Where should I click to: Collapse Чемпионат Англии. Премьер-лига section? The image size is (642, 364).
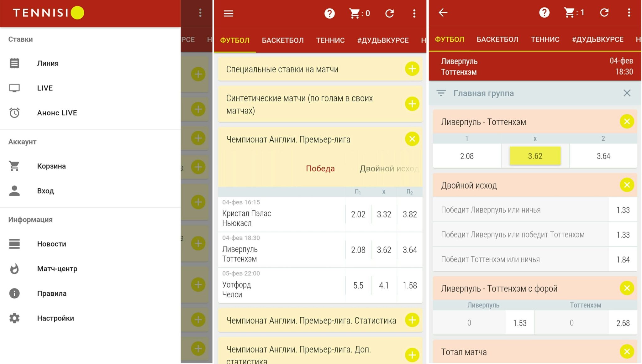click(412, 139)
